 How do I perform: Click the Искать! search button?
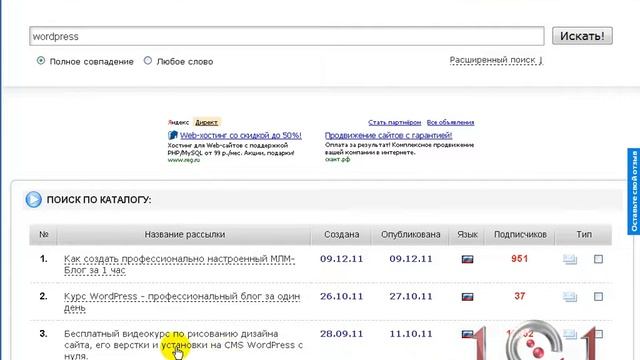(x=582, y=36)
